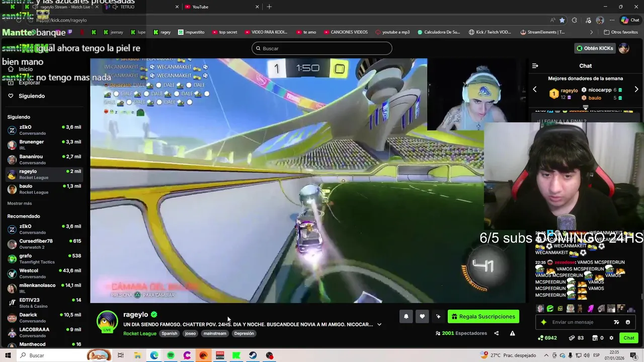Open baulo channel in sidebar
644x362 pixels.
point(44,189)
